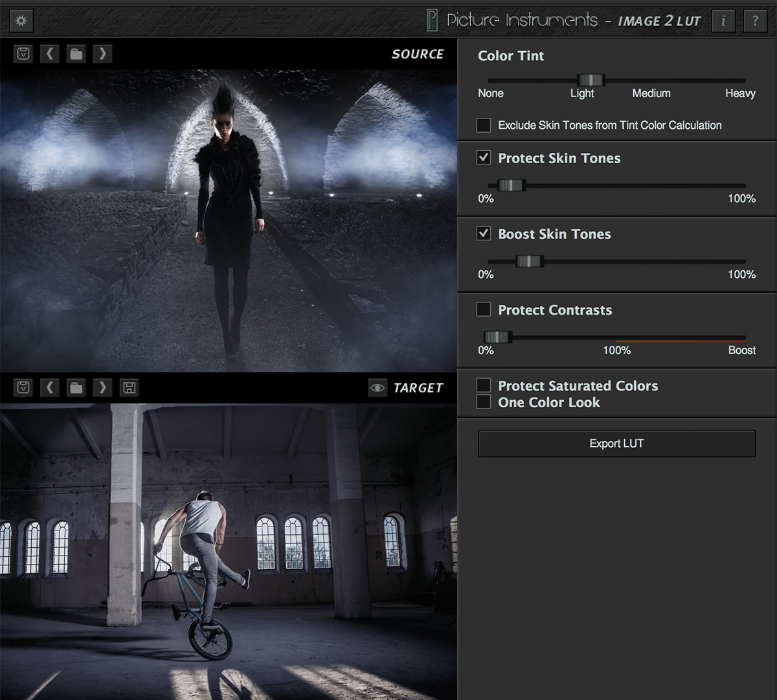Open folder to load a source image
Viewport: 777px width, 700px height.
tap(76, 54)
